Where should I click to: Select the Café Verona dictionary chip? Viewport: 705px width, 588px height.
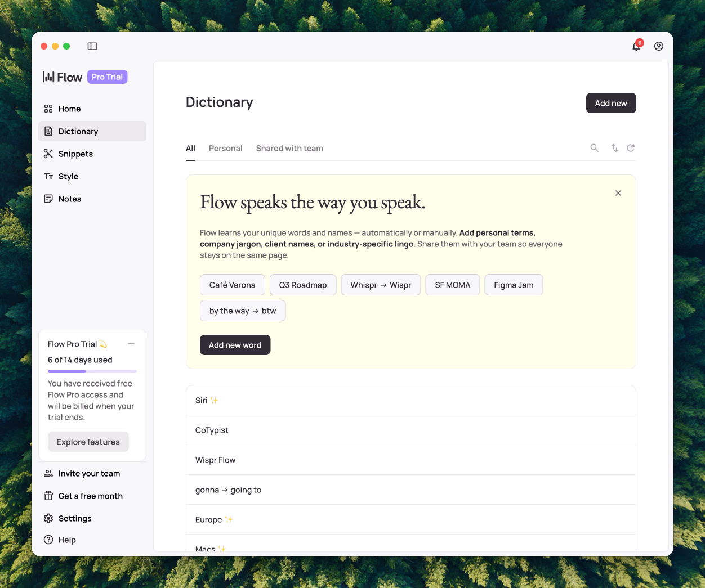pyautogui.click(x=232, y=285)
